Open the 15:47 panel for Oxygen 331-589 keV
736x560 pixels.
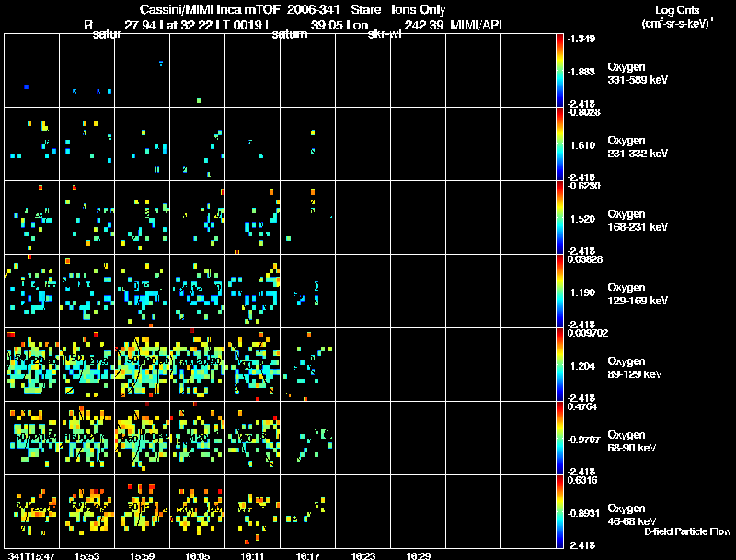tap(32, 71)
